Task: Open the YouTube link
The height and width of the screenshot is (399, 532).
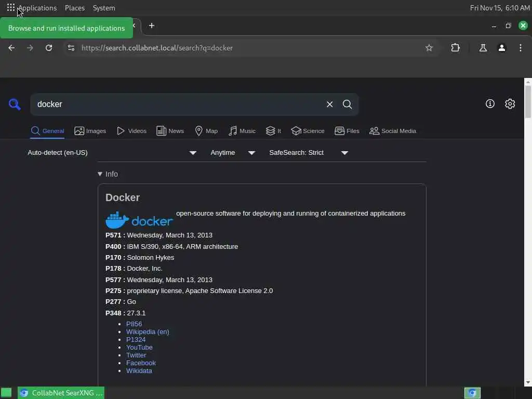Action: (139, 348)
